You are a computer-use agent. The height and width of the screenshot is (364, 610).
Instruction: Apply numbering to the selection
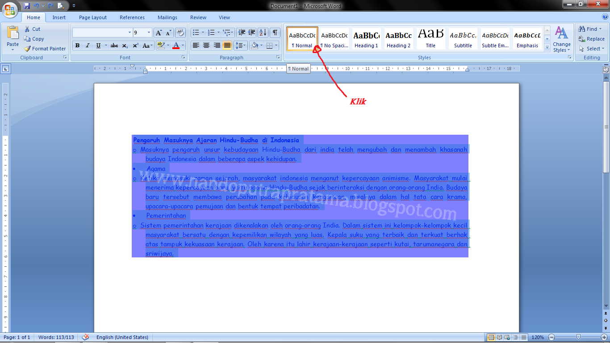[x=211, y=33]
